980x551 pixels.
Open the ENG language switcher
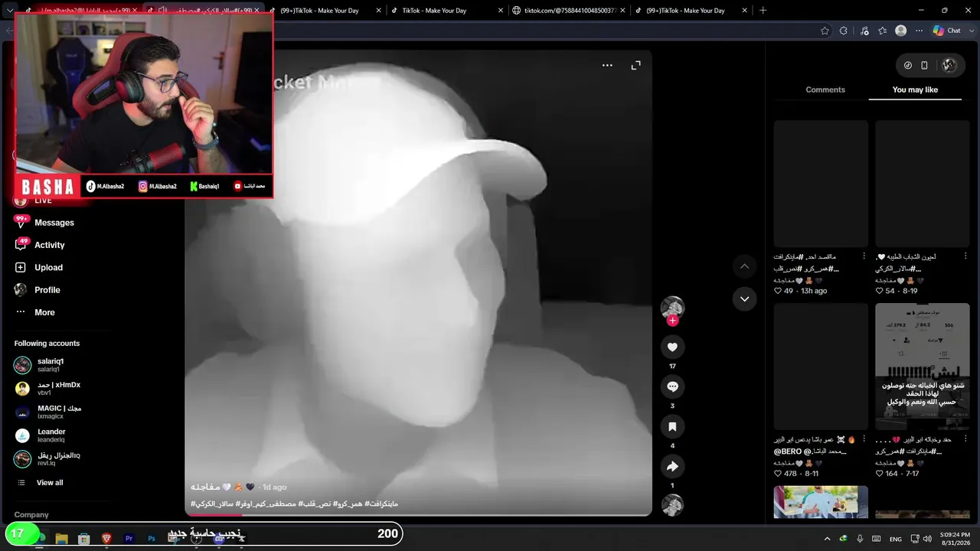click(896, 539)
